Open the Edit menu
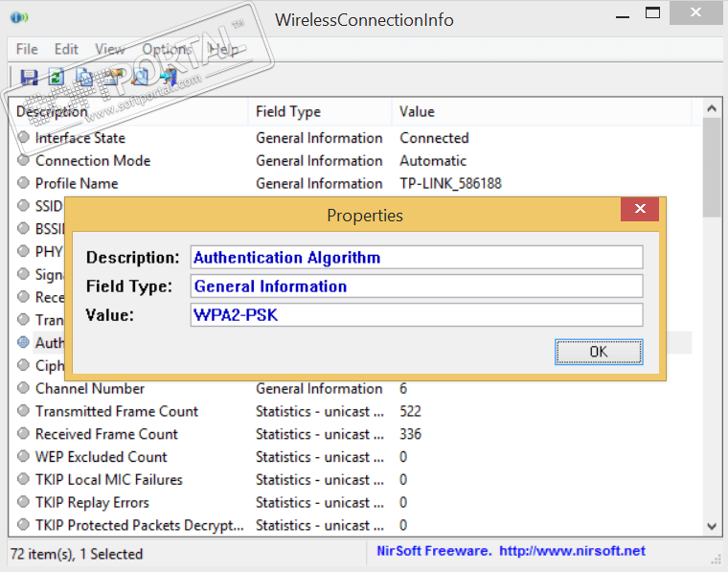The width and height of the screenshot is (728, 572). tap(66, 49)
